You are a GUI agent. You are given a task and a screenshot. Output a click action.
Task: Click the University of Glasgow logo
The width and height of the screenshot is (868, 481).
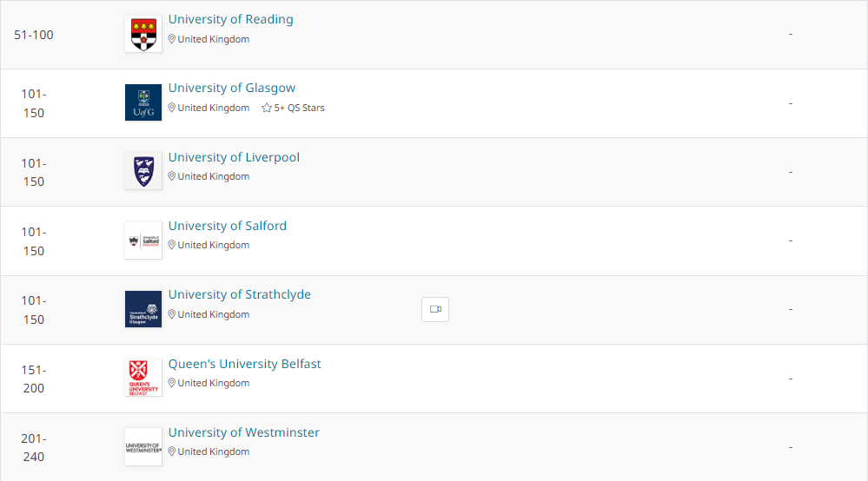pyautogui.click(x=142, y=102)
